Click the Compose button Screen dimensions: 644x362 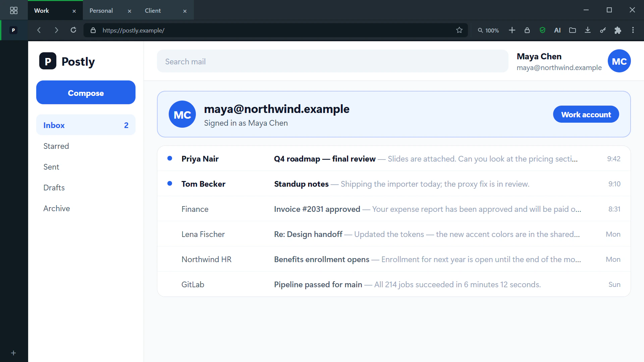[86, 93]
